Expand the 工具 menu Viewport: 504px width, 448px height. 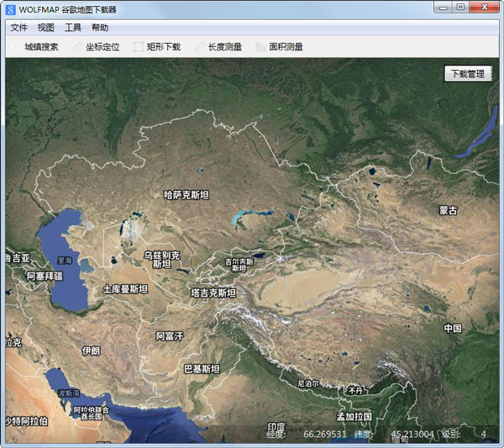pyautogui.click(x=73, y=28)
